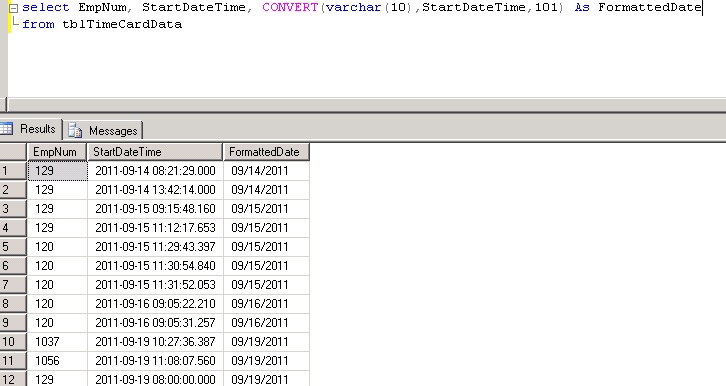Click EmpNum cell 129 in row 1
726x386 pixels.
click(57, 171)
